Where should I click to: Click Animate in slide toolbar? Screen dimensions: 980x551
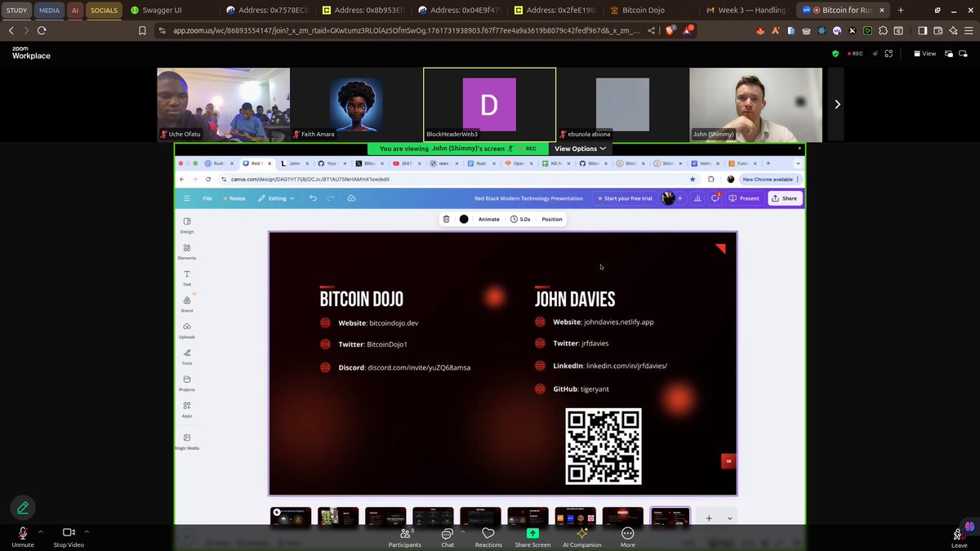[488, 219]
